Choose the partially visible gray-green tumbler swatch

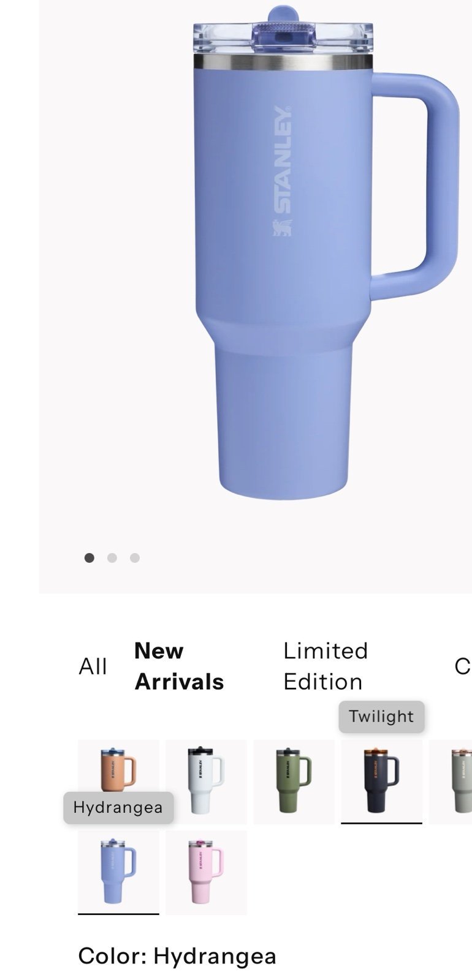pyautogui.click(x=451, y=782)
